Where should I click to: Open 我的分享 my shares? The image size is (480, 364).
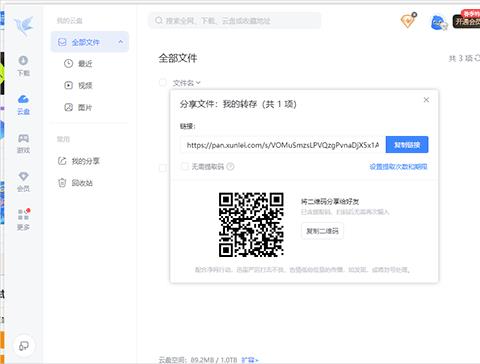click(79, 161)
